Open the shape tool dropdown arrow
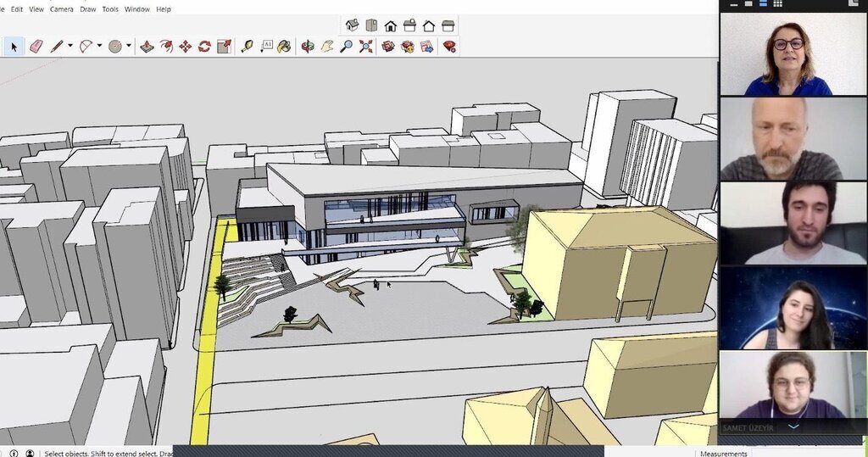 point(129,47)
